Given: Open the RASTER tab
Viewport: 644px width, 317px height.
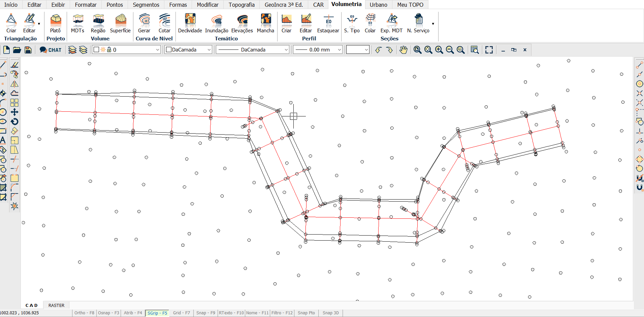Looking at the screenshot, I should [x=56, y=305].
